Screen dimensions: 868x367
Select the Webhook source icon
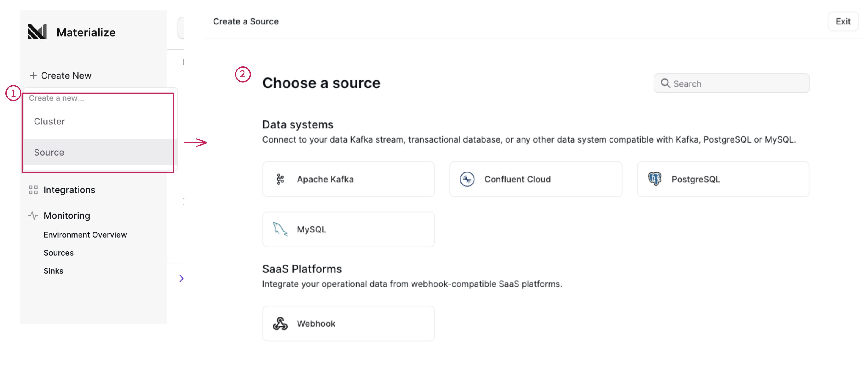[280, 324]
